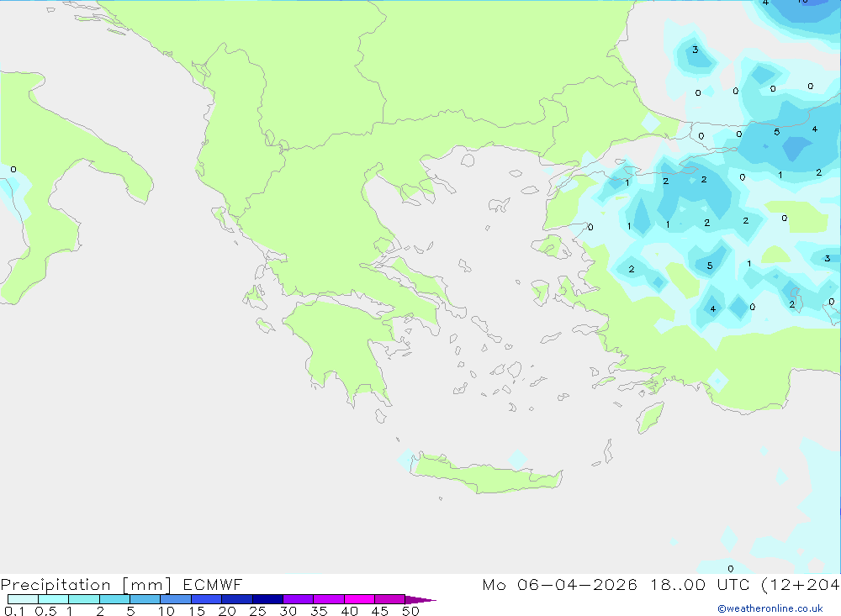Image resolution: width=841 pixels, height=616 pixels.
Task: Select the 30–35 mm violet legend swatch
Action: pos(298,599)
